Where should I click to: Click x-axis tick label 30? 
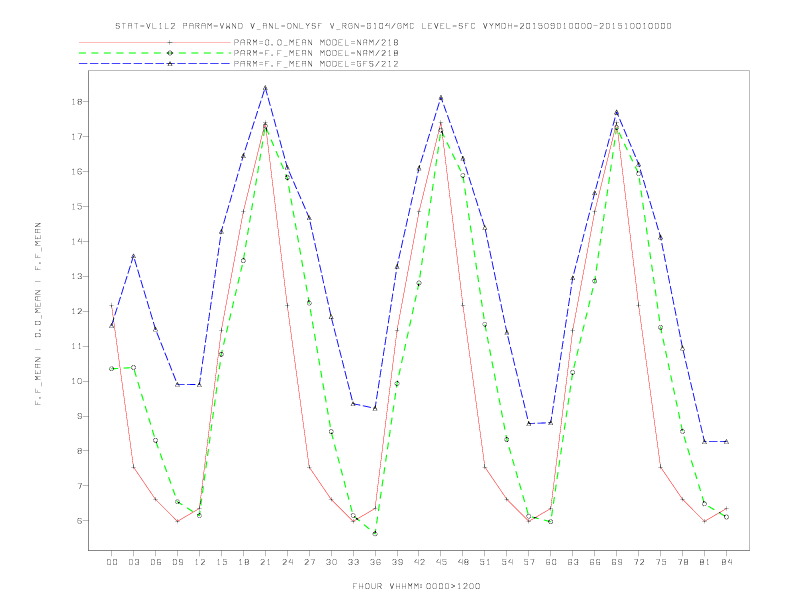click(x=331, y=562)
